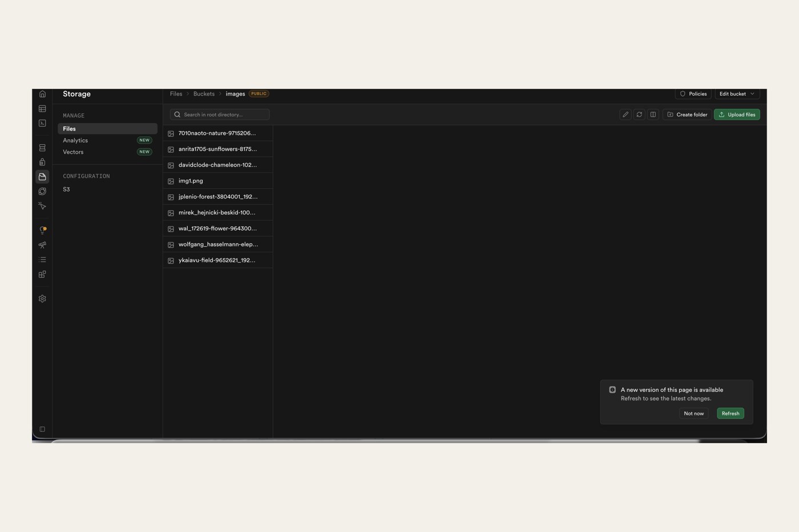Screen dimensions: 799x532
Task: Toggle sidebar expand icon at bottom left
Action: coord(42,429)
